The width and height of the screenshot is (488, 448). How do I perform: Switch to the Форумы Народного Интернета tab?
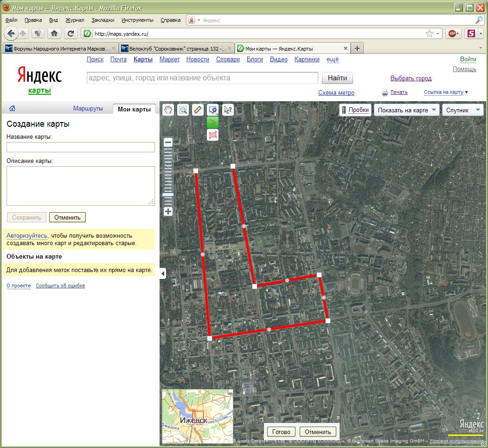[61, 48]
